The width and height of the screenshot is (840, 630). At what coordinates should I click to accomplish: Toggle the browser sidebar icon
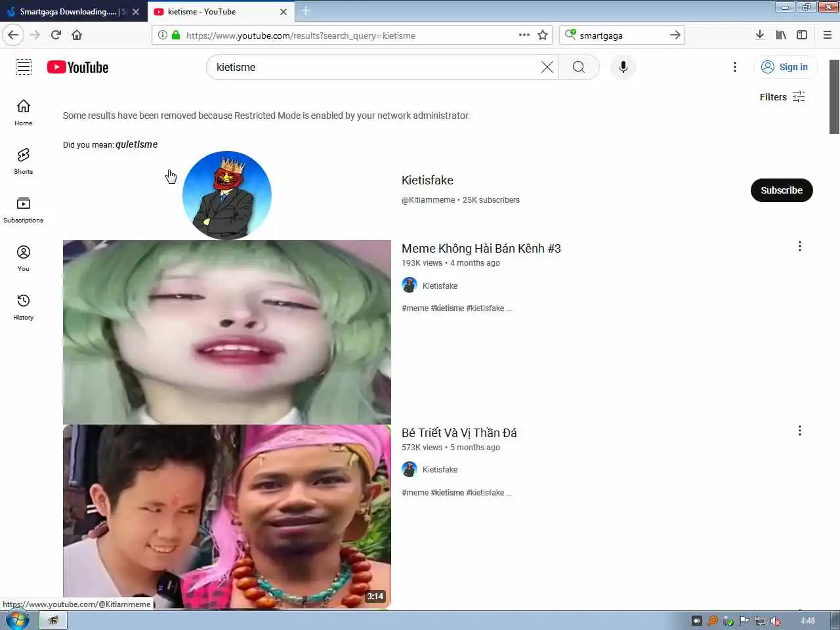[x=802, y=35]
